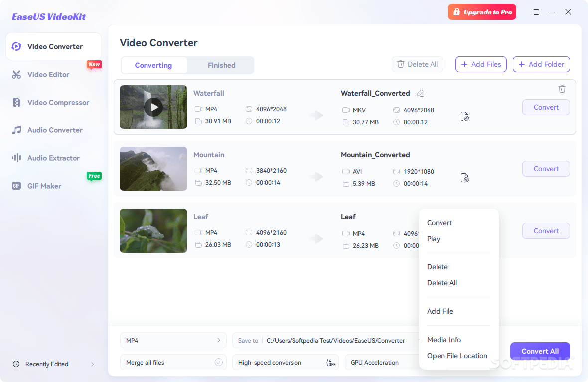Switch to the Finished tab
The width and height of the screenshot is (588, 382).
221,65
